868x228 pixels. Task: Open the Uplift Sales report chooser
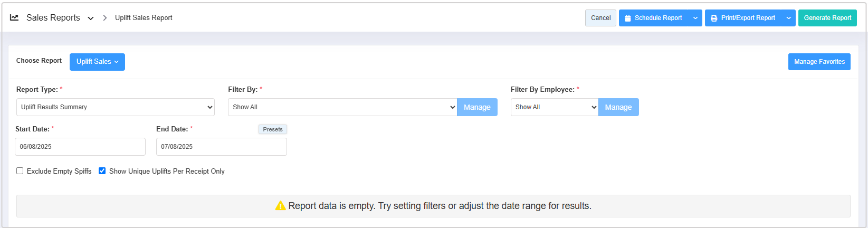point(97,62)
